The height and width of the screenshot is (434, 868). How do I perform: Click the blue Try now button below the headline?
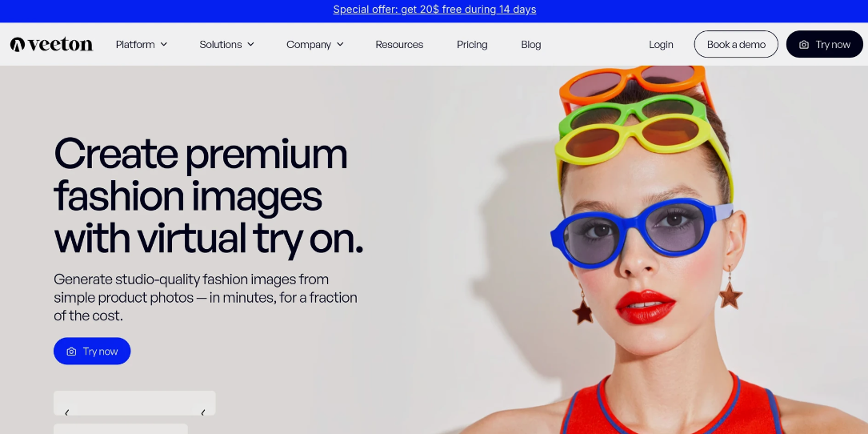coord(92,352)
